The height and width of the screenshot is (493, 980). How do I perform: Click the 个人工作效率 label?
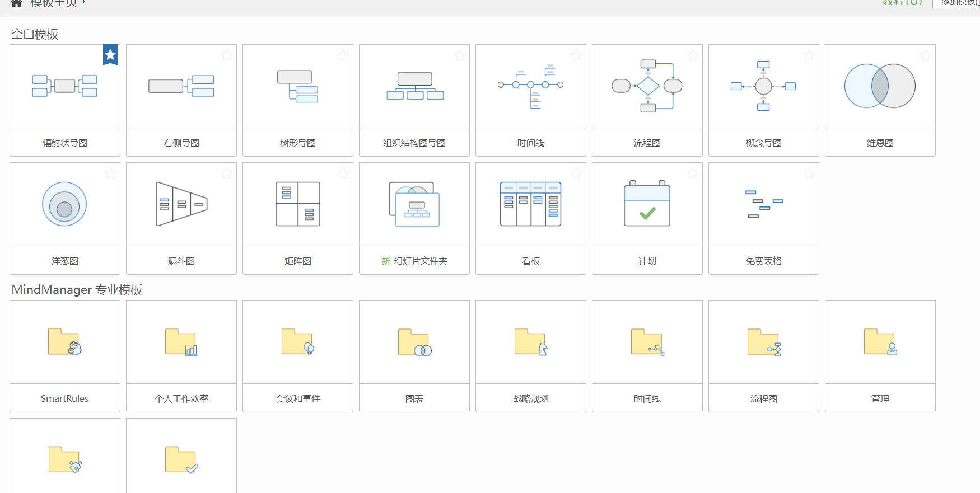(181, 399)
